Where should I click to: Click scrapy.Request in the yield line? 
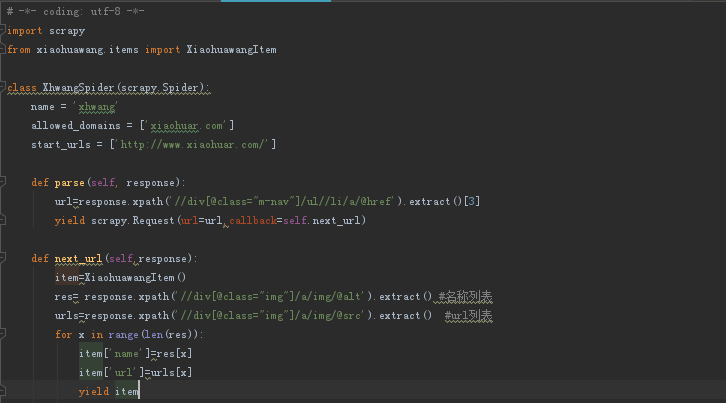click(x=132, y=220)
